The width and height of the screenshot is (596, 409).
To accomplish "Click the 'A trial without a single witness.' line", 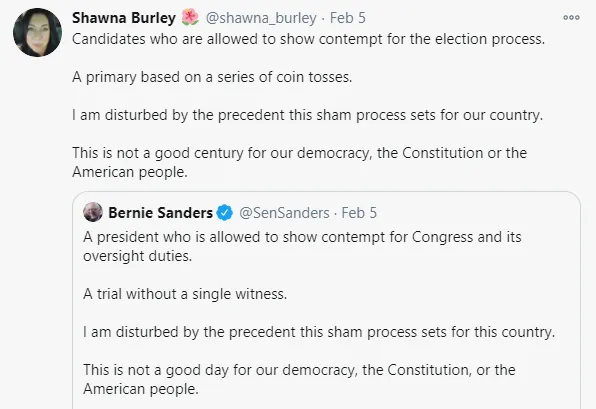I will 185,294.
